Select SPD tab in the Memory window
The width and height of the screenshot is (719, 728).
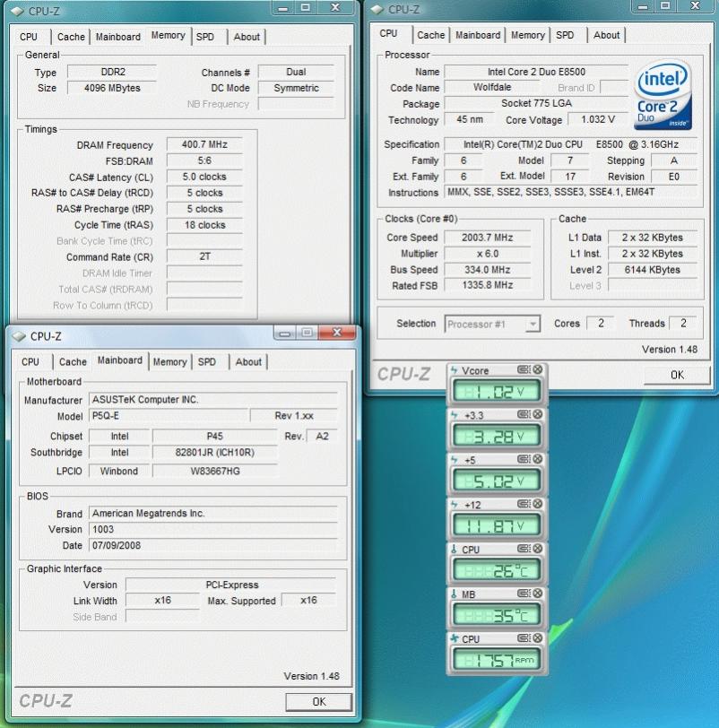coord(205,37)
